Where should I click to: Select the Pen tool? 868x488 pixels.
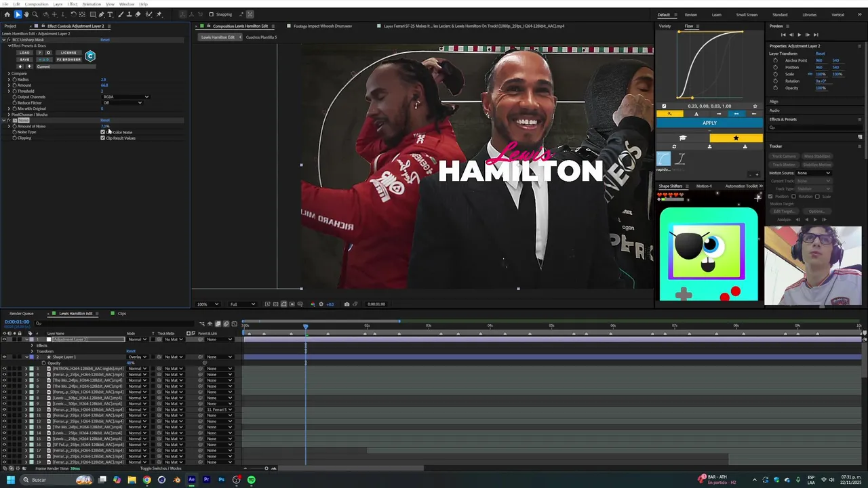pyautogui.click(x=102, y=14)
